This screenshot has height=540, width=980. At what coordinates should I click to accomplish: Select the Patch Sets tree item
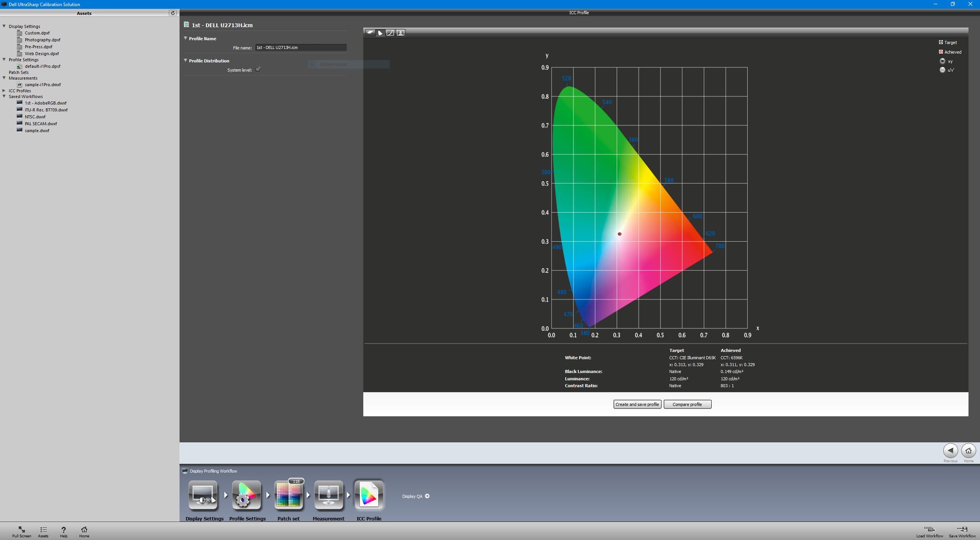pos(19,72)
